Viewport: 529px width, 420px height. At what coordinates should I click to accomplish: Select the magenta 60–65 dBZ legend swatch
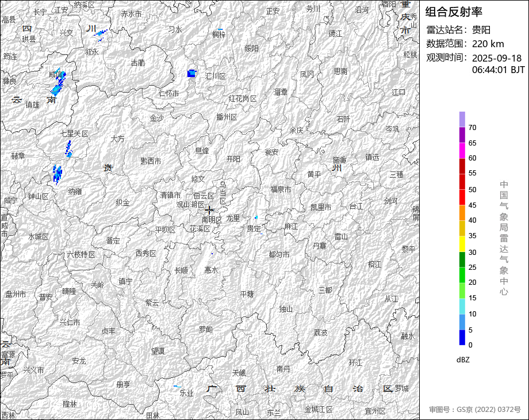coord(462,151)
